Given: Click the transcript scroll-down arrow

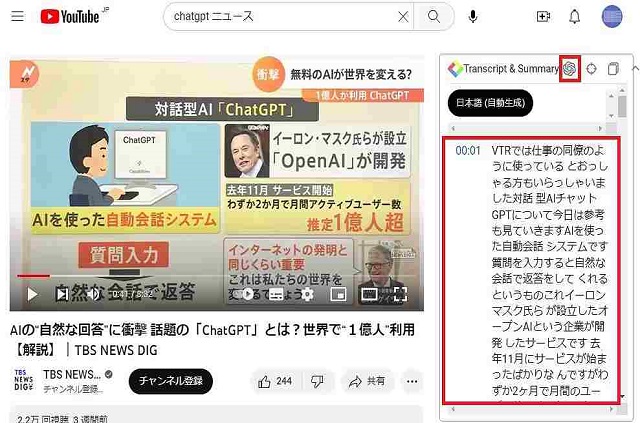Looking at the screenshot, I should [622, 396].
